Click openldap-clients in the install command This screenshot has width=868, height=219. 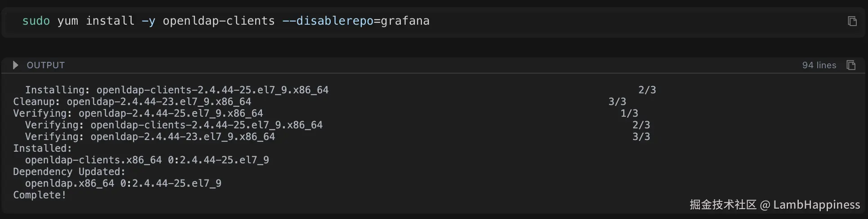click(218, 21)
